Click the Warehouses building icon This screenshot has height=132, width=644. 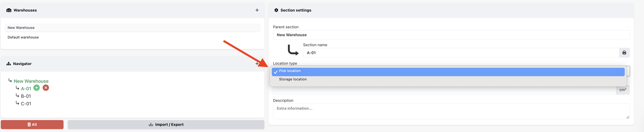point(9,10)
